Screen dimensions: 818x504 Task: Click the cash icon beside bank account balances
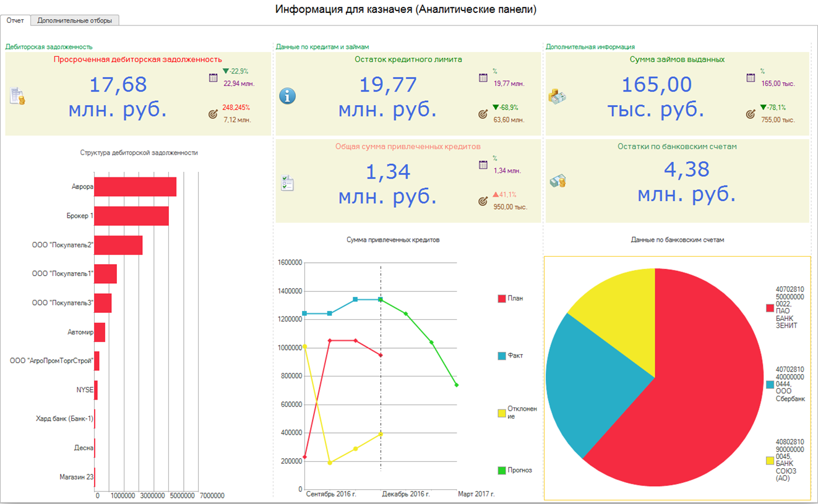click(558, 181)
